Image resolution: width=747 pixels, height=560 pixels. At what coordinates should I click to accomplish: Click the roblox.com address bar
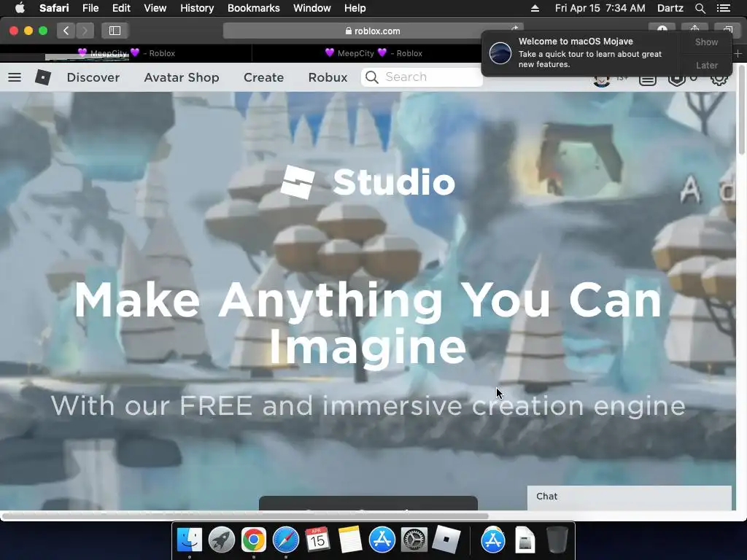373,31
